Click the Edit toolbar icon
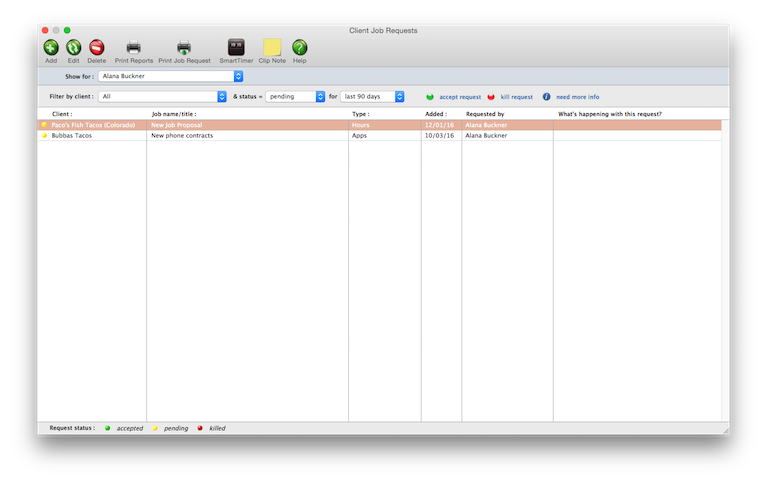The height and width of the screenshot is (485, 767). [73, 47]
